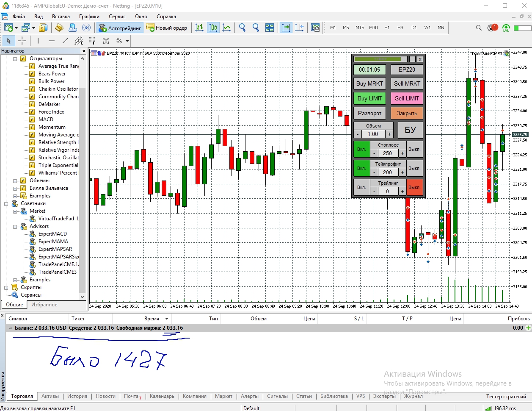Select the cursor arrow tool
532x411 pixels.
click(8, 41)
